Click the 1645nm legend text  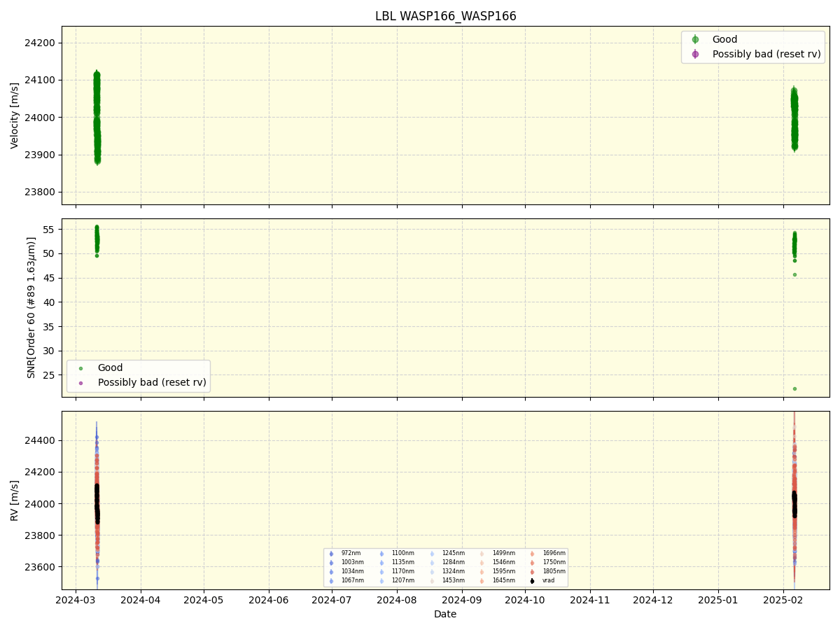coord(504,581)
